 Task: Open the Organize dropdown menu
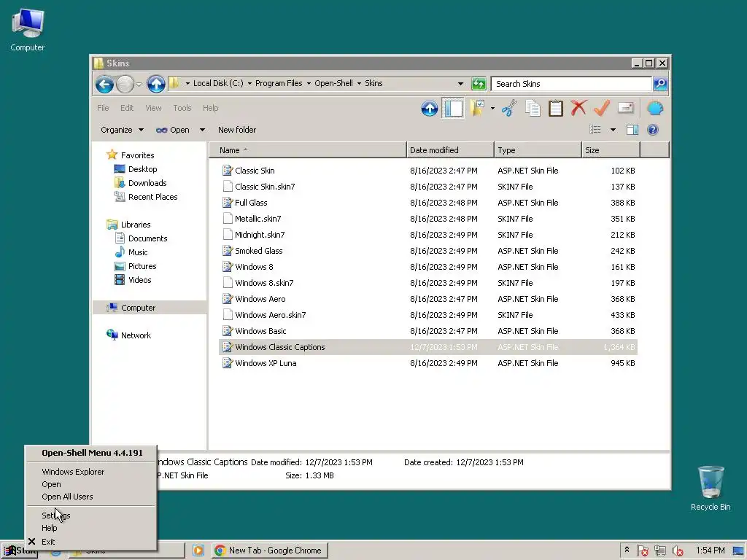(122, 130)
